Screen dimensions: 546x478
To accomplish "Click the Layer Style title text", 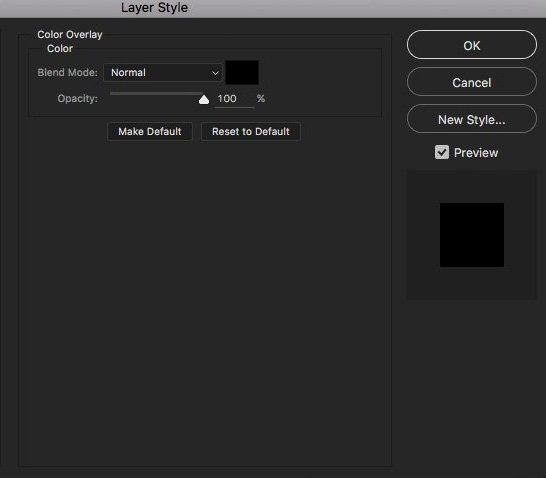I will point(154,8).
